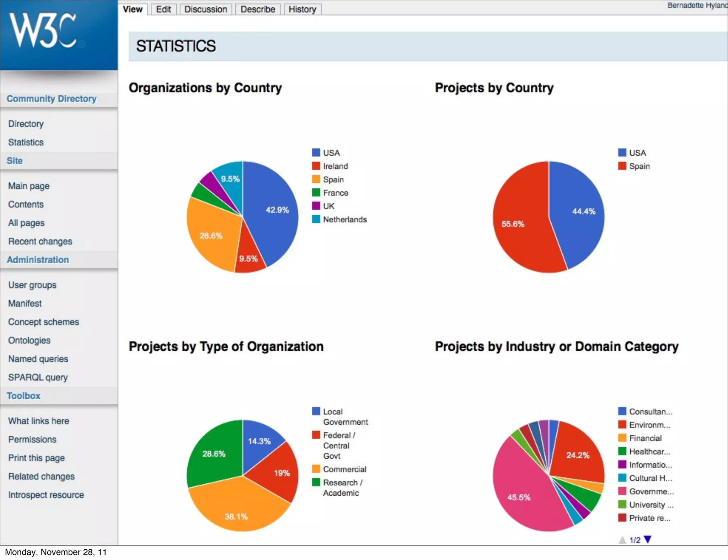This screenshot has width=728, height=560.
Task: Click the red Spain legend swatch in Projects by Country
Action: [622, 166]
